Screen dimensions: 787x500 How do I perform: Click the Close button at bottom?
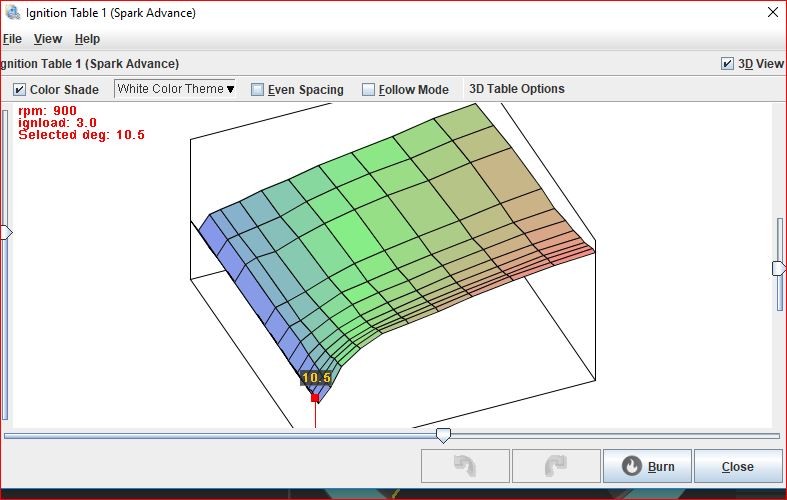(737, 466)
